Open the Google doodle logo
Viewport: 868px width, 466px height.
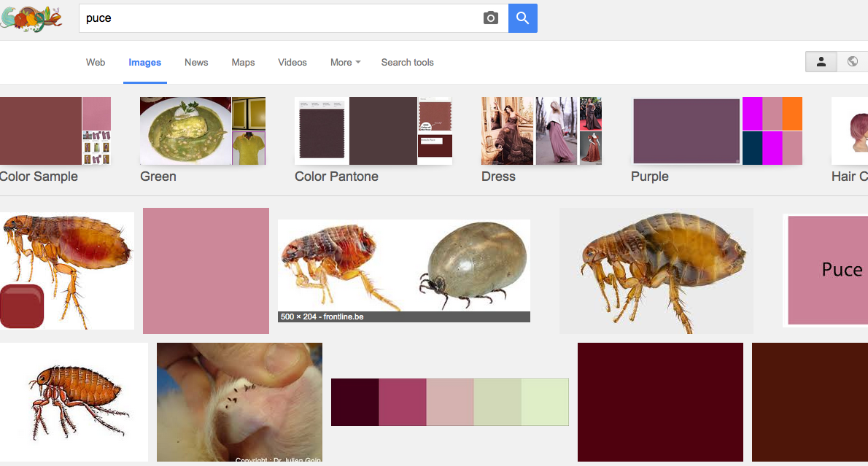(x=31, y=18)
